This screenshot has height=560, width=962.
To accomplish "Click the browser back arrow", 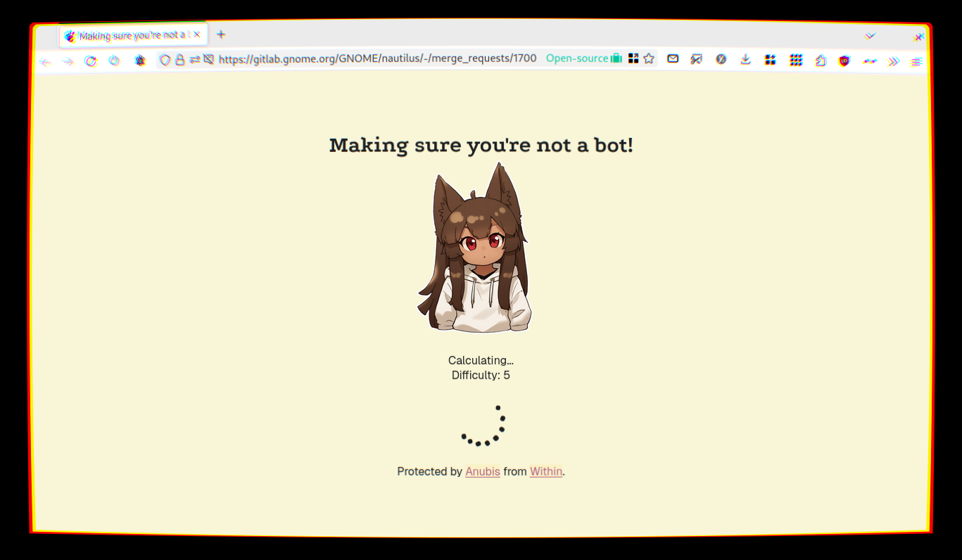I will pos(46,62).
